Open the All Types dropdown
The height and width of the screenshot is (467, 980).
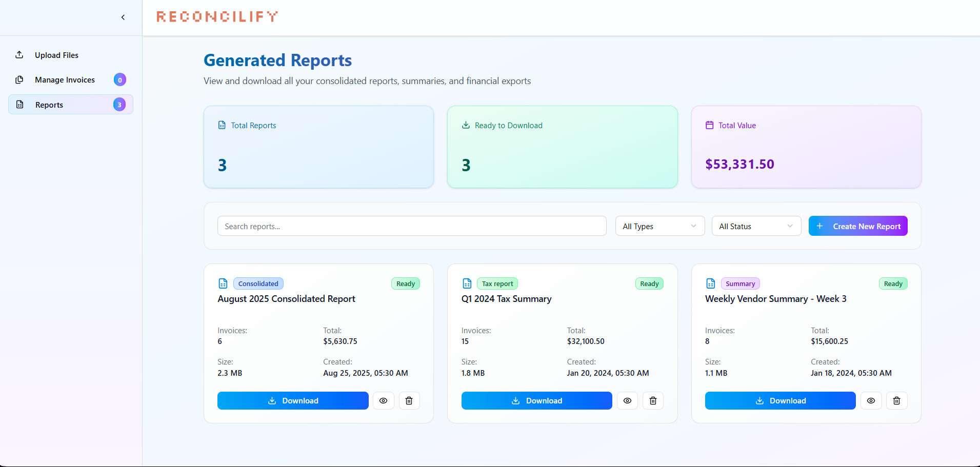click(660, 226)
